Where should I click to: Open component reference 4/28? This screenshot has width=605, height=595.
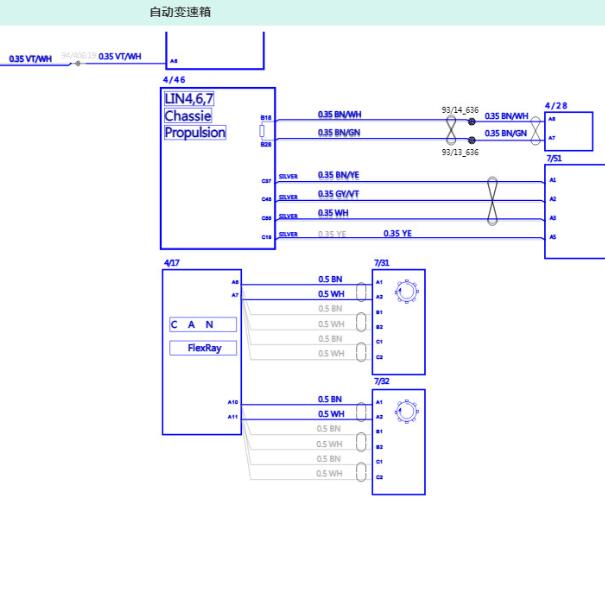(556, 106)
